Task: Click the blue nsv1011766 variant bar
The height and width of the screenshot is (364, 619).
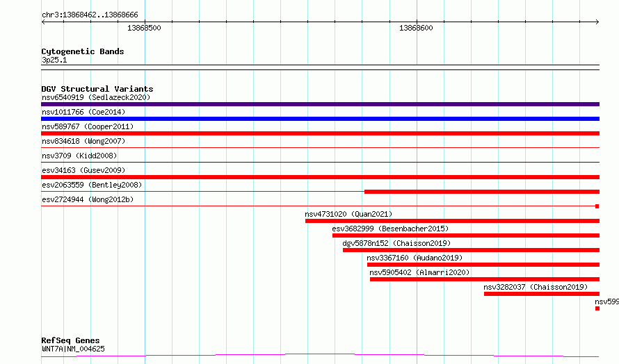Action: point(320,119)
